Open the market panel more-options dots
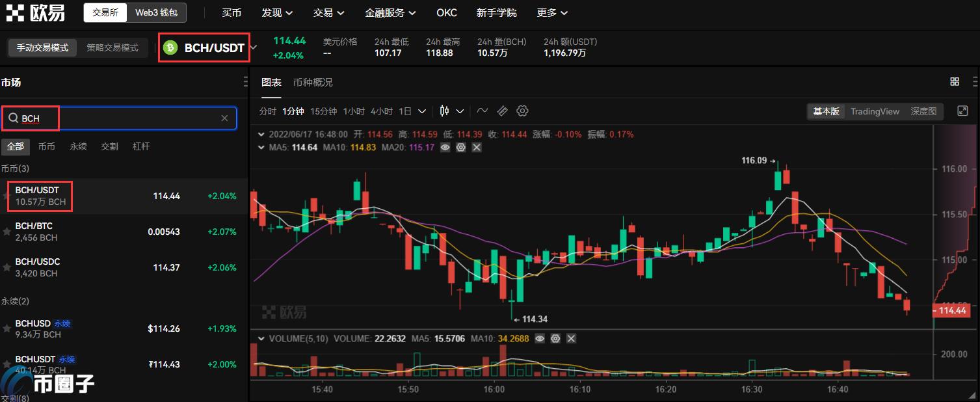This screenshot has height=402, width=980. (x=245, y=82)
